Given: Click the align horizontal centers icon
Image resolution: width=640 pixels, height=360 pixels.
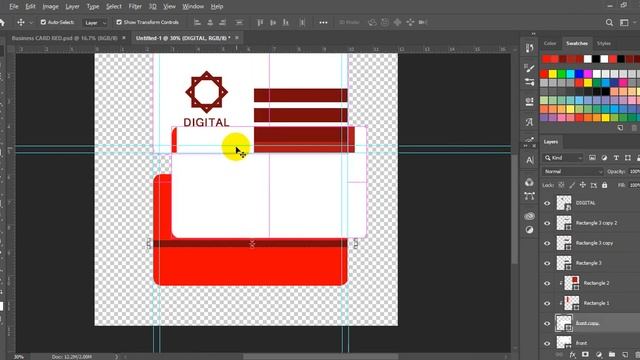Looking at the screenshot, I should pyautogui.click(x=210, y=22).
